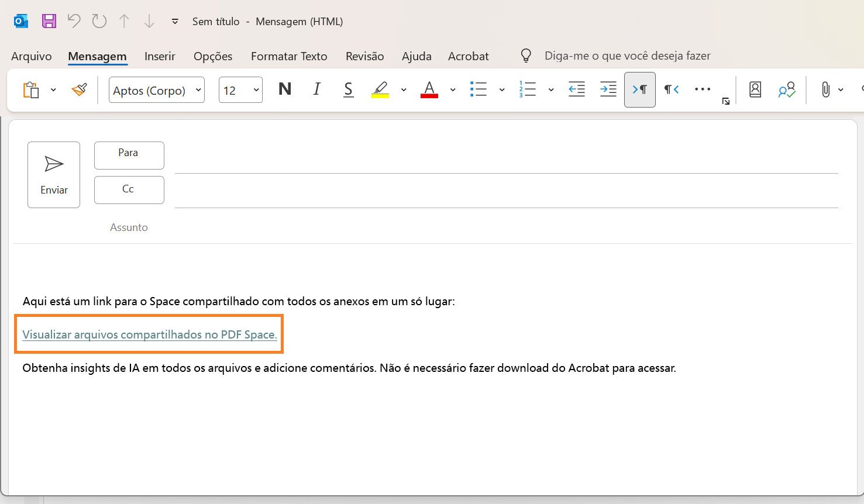
Task: Click the Para address field
Action: click(x=507, y=158)
